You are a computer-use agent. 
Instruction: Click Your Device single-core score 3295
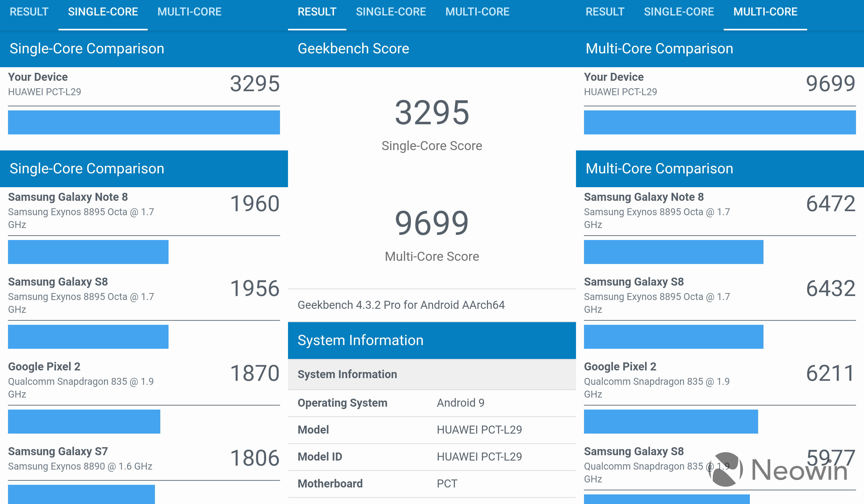tap(255, 84)
